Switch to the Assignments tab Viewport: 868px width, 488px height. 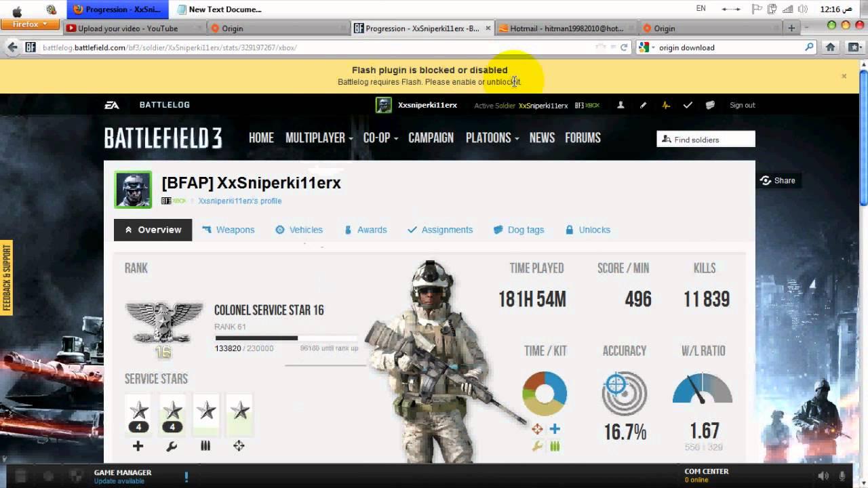440,230
